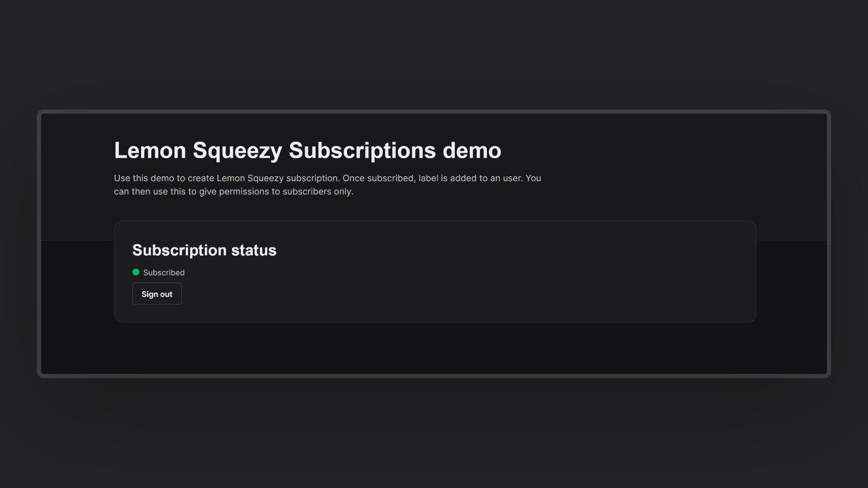The height and width of the screenshot is (488, 868).
Task: Click the word "Subscriptions" in the main title
Action: coord(362,150)
